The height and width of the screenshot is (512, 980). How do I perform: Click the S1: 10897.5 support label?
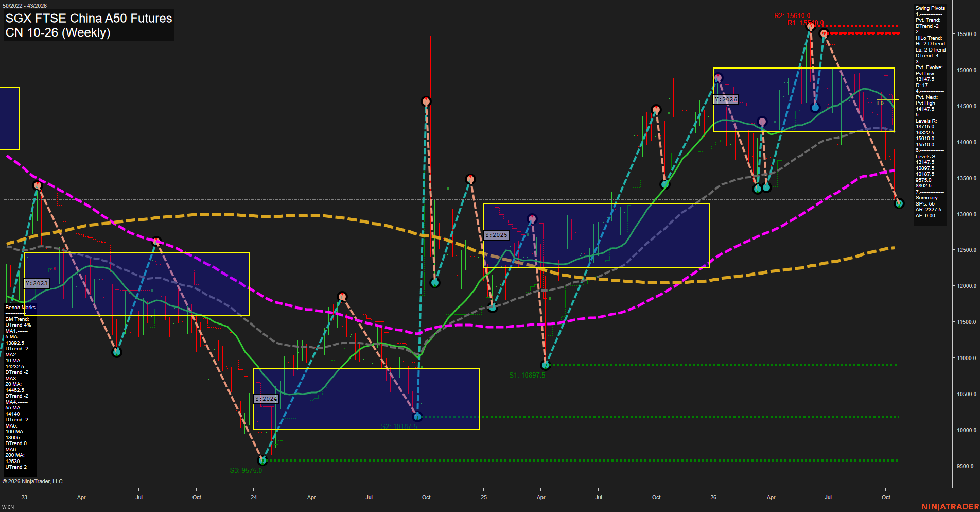point(527,375)
